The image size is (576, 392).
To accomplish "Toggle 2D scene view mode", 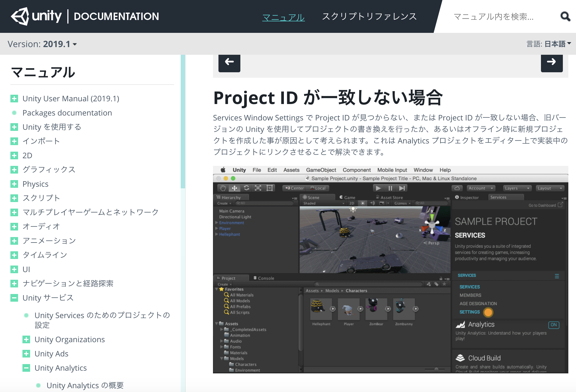I will click(352, 203).
